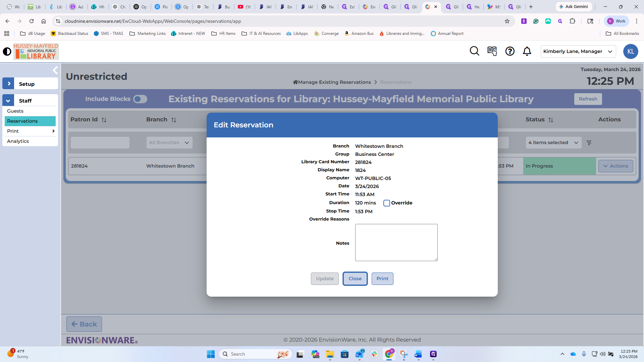The image size is (644, 362).
Task: Click inside the Notes text area
Action: click(x=396, y=242)
